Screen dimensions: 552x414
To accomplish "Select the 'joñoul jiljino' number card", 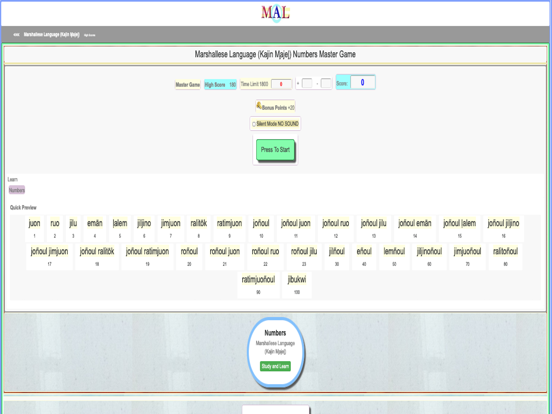I will pos(503,228).
